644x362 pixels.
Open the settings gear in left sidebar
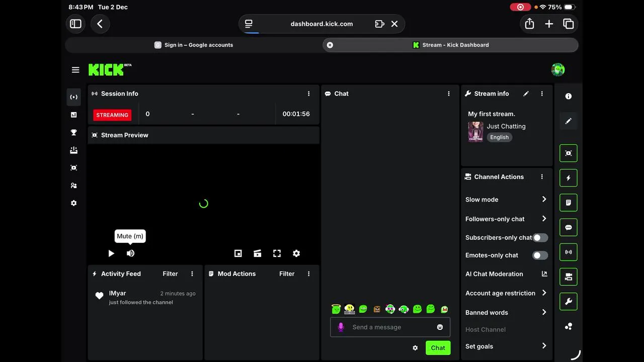pos(74,203)
